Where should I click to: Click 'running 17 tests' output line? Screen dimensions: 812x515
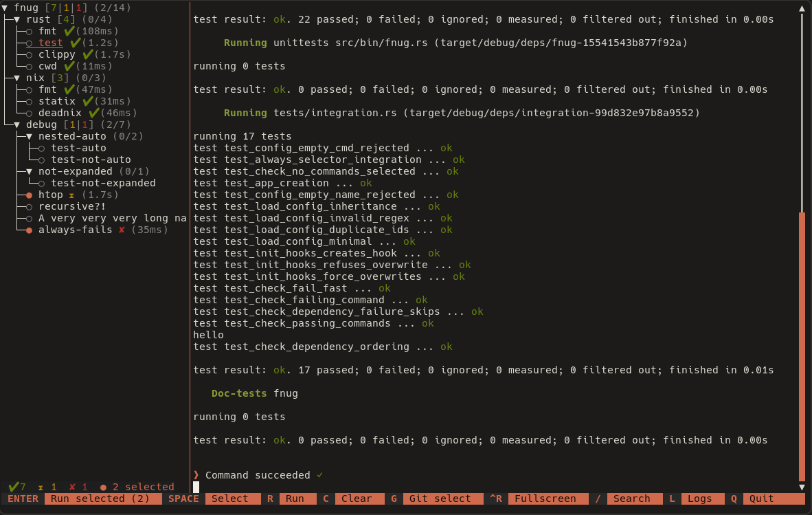click(x=243, y=137)
